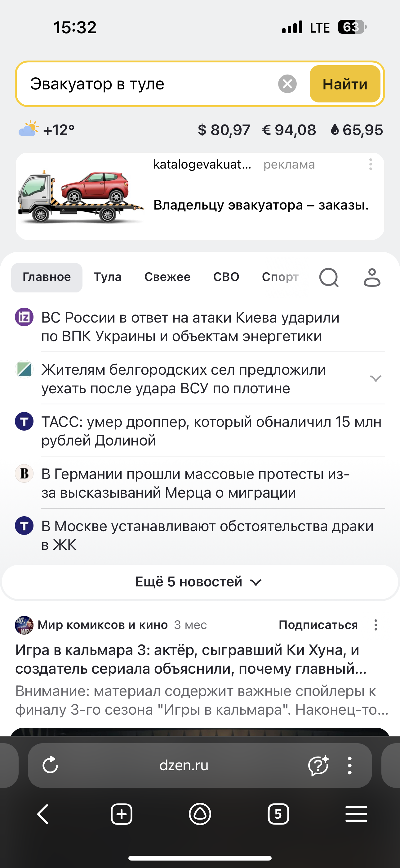Open post options three-dot menu
The image size is (400, 868).
(x=376, y=625)
